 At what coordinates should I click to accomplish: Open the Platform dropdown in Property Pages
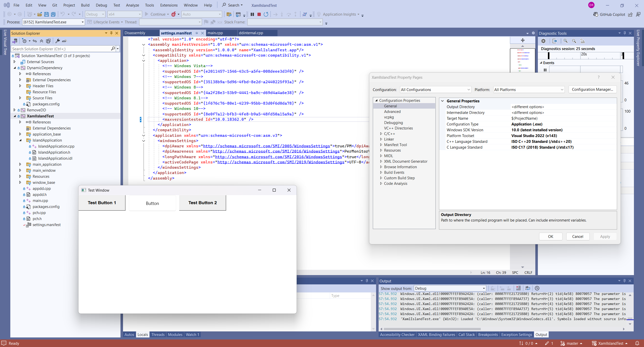(x=529, y=90)
